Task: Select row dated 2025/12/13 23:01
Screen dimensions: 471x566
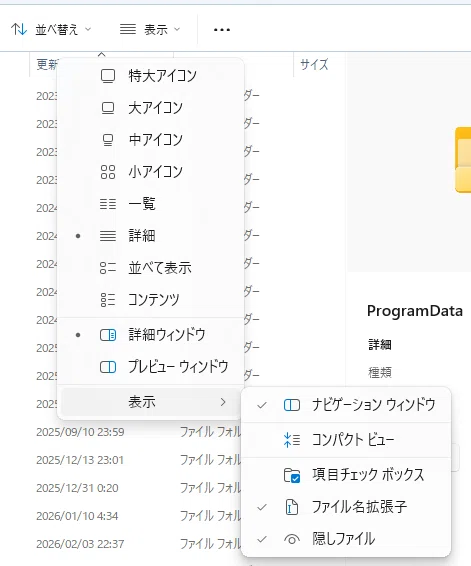Action: pos(80,460)
